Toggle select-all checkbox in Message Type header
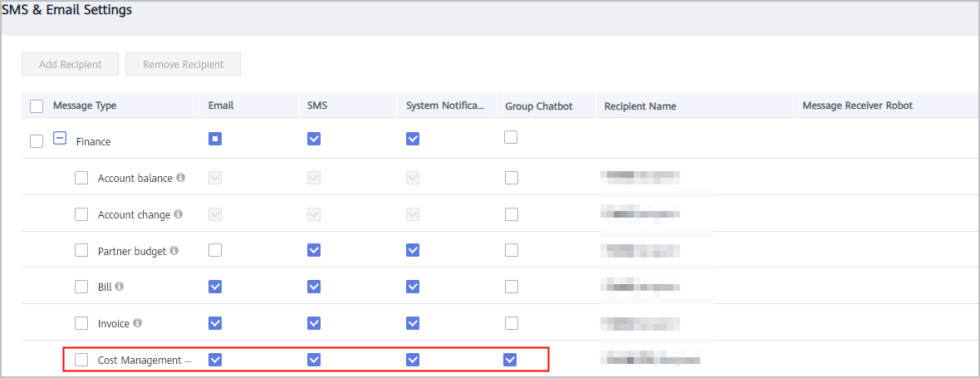 tap(37, 106)
